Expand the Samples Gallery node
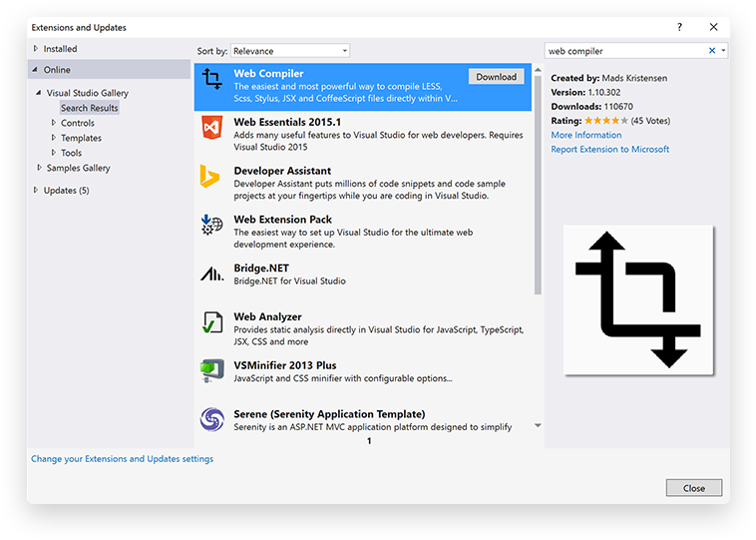Viewport: 756px width, 540px height. 39,168
